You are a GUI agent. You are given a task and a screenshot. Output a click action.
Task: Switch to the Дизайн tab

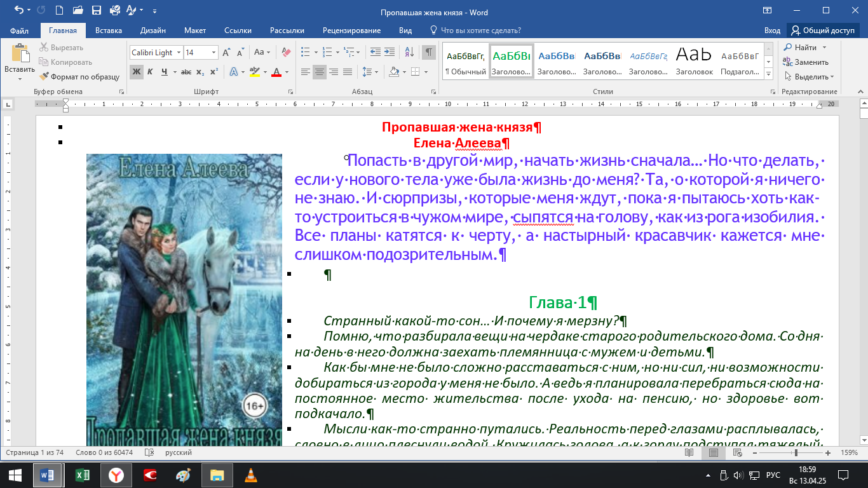153,30
